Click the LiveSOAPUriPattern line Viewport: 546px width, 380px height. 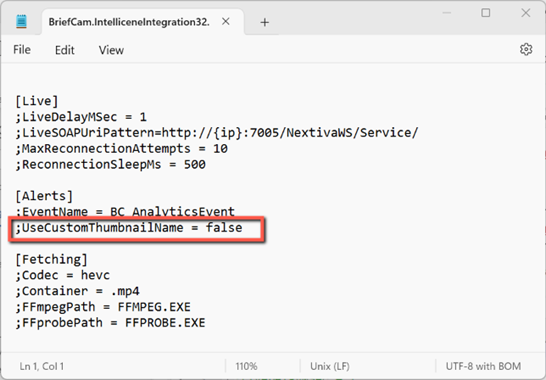pos(217,133)
